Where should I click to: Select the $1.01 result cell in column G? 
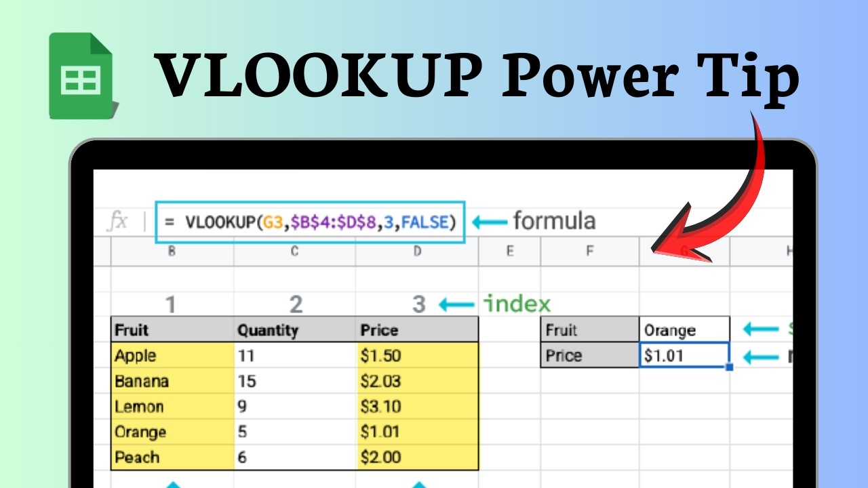(x=684, y=355)
